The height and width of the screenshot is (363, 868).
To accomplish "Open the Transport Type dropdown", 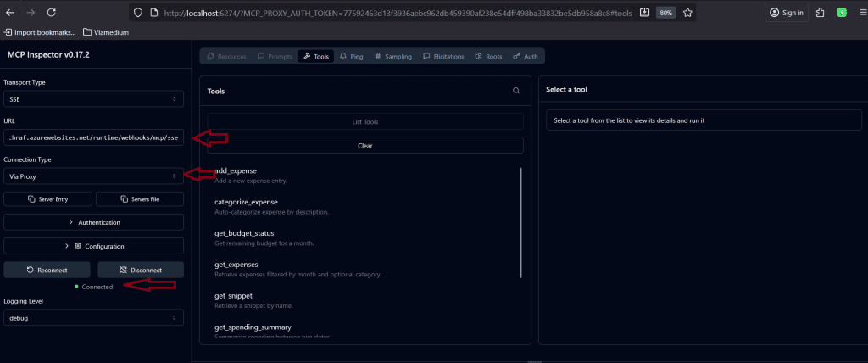I will [93, 99].
